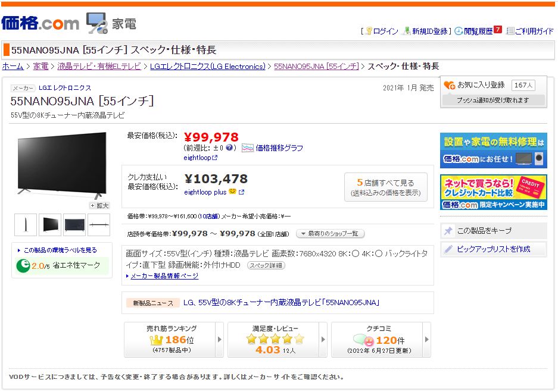Click the 前週比 help question icon
The image size is (558, 392).
click(229, 148)
